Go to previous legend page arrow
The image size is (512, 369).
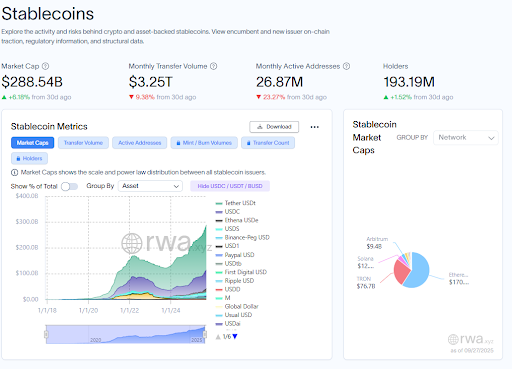tap(218, 337)
